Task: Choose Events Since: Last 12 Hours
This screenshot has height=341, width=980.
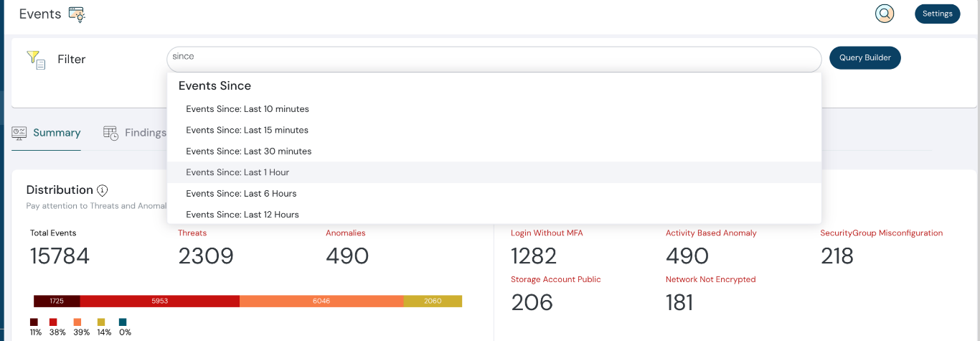Action: point(242,215)
